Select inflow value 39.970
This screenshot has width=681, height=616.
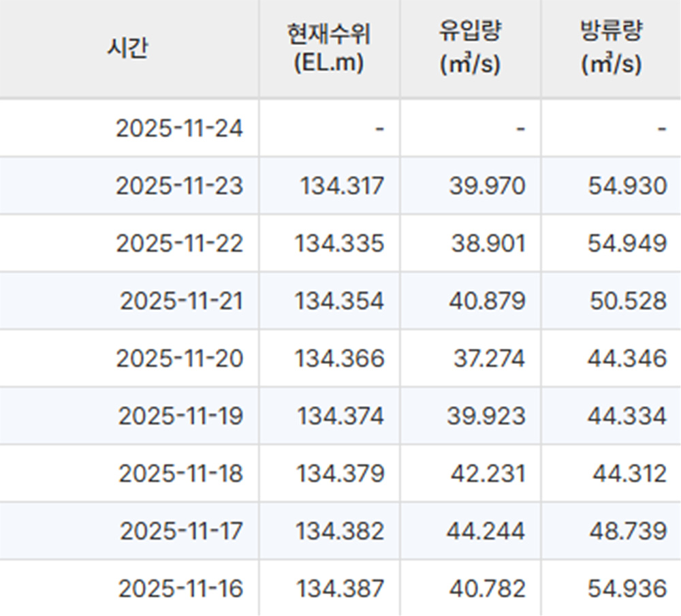pos(487,186)
